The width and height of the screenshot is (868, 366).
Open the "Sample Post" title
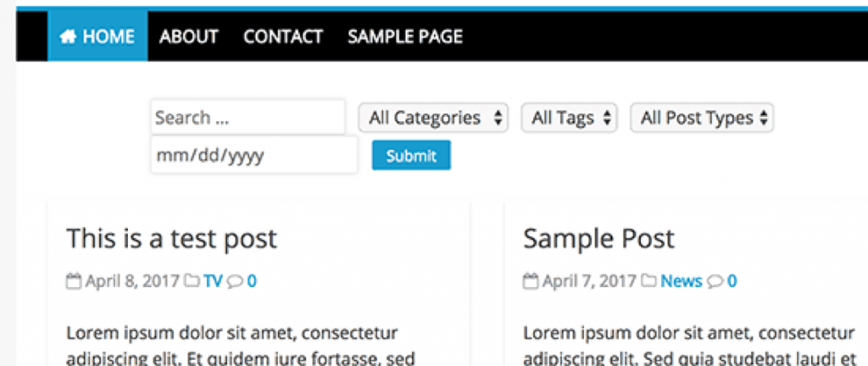[599, 239]
